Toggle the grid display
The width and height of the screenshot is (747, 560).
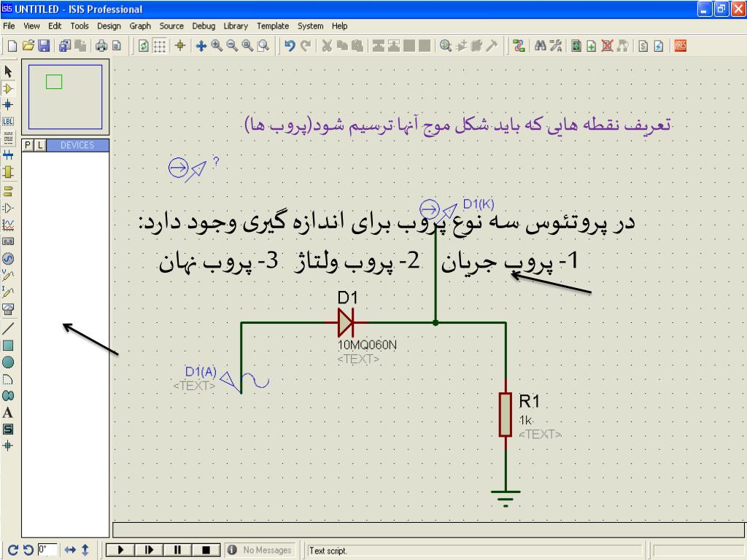coord(160,46)
